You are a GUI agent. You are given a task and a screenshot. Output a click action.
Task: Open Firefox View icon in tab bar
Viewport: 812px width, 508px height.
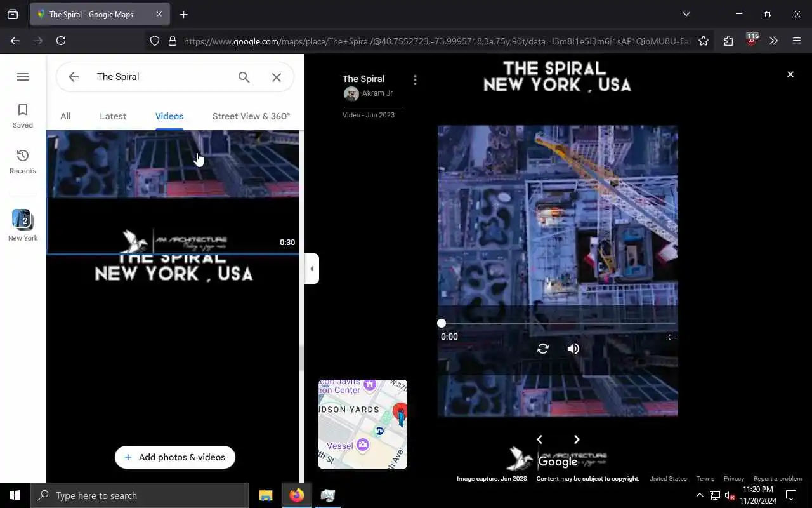click(x=13, y=15)
